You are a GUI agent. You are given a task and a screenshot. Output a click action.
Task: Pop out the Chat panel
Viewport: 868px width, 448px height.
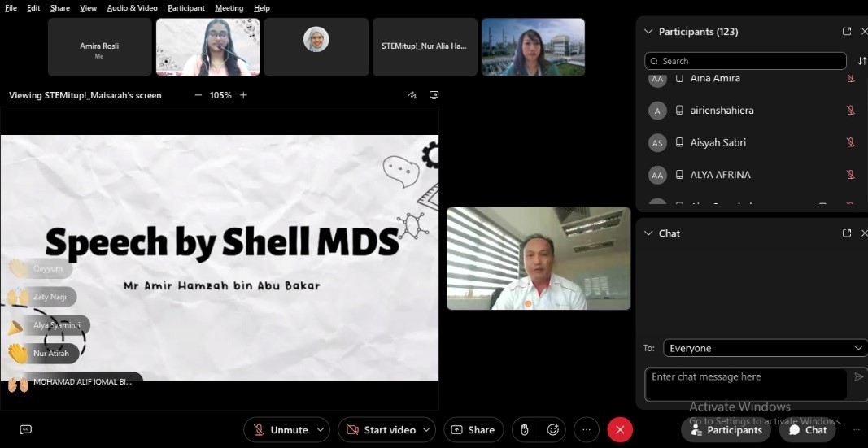(x=846, y=233)
